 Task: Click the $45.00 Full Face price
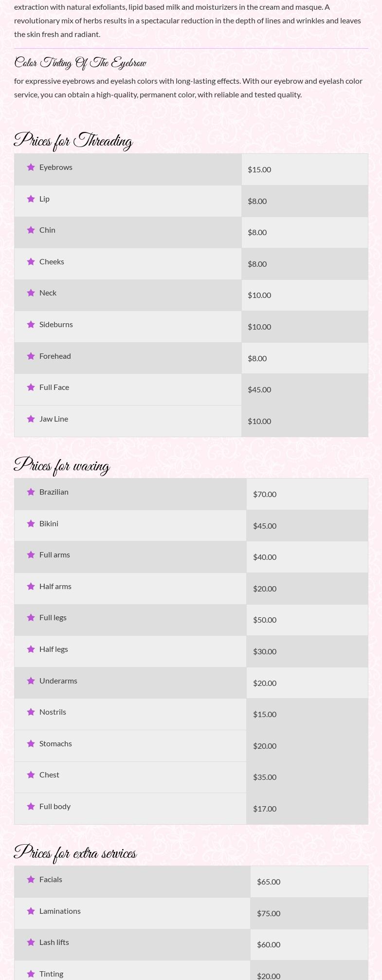click(259, 389)
